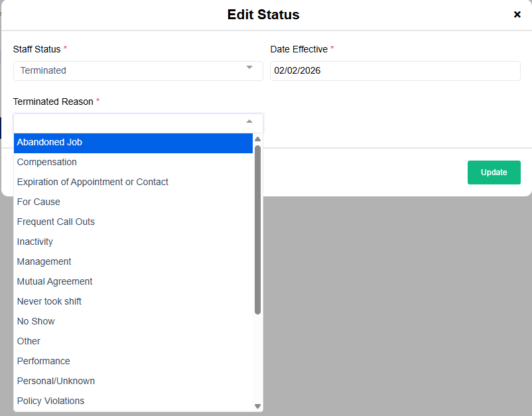Screen dimensions: 532x416
Task: Choose Inactivity as terminated reason
Action: 133,242
